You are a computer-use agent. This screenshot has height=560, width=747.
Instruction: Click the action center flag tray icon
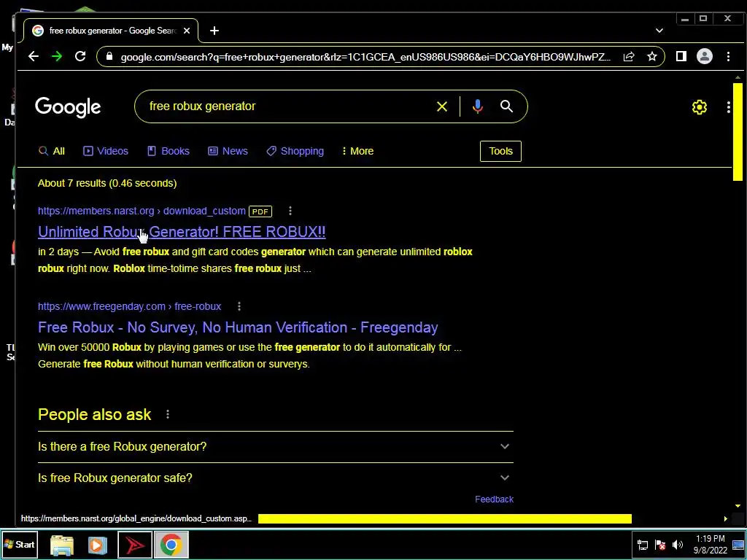(659, 545)
